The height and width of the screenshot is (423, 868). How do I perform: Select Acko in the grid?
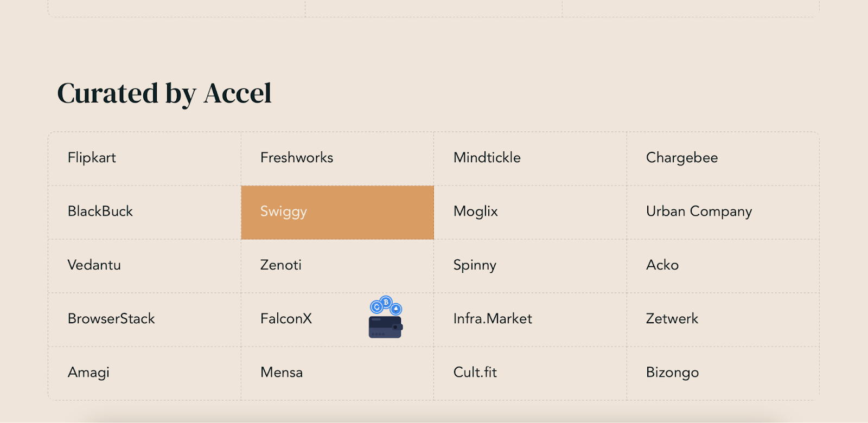(x=723, y=266)
